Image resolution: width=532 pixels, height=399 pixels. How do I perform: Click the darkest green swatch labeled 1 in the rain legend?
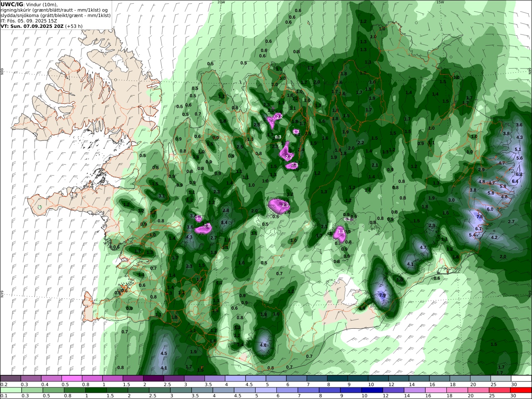[x=96, y=390]
